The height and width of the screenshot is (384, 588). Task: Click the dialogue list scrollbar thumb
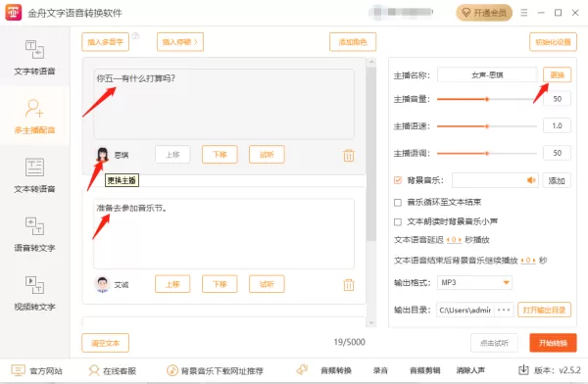pos(371,154)
